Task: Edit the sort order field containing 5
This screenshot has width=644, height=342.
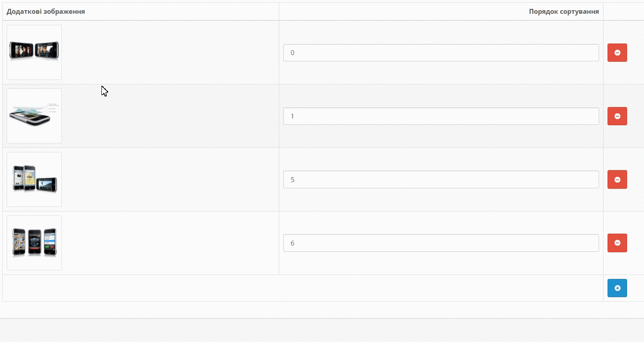Action: 441,179
